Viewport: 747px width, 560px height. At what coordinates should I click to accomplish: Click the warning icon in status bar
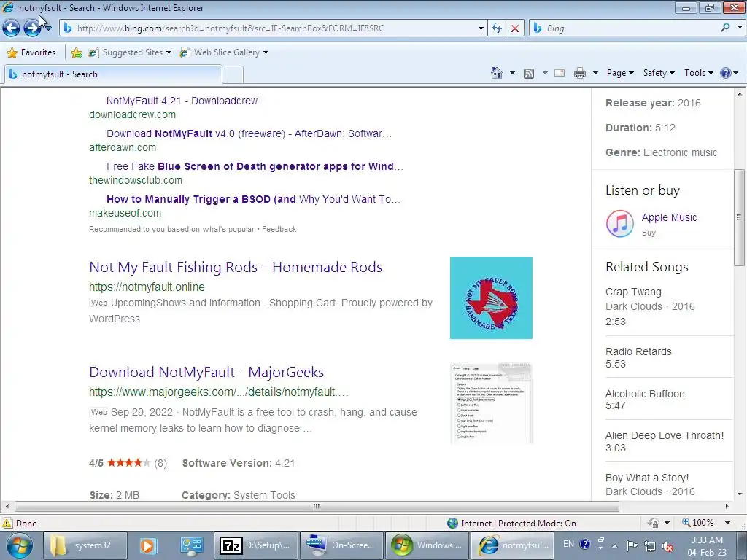(7, 523)
